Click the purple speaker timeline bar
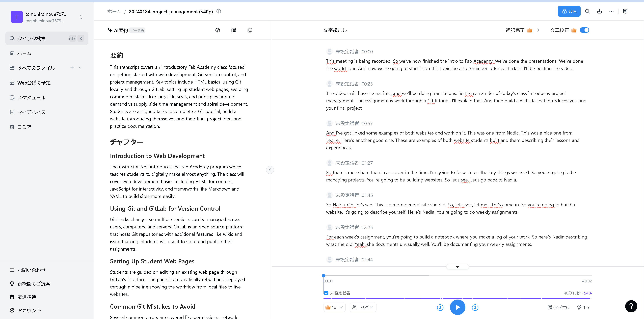The width and height of the screenshot is (644, 319). (x=456, y=299)
